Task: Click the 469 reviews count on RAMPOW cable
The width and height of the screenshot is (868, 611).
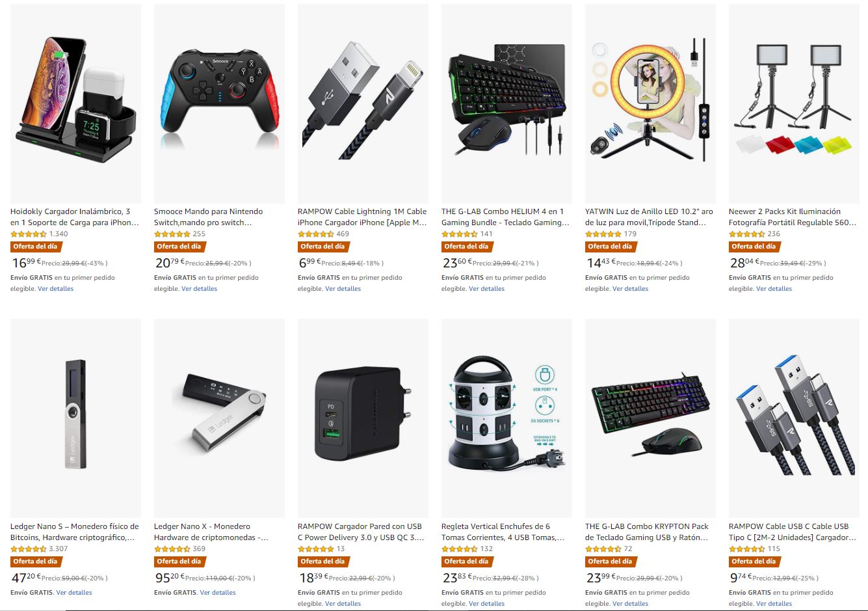Action: click(343, 234)
